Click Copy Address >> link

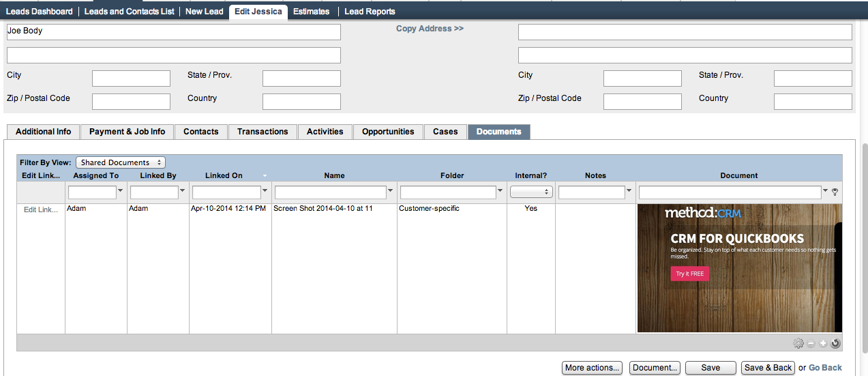430,29
